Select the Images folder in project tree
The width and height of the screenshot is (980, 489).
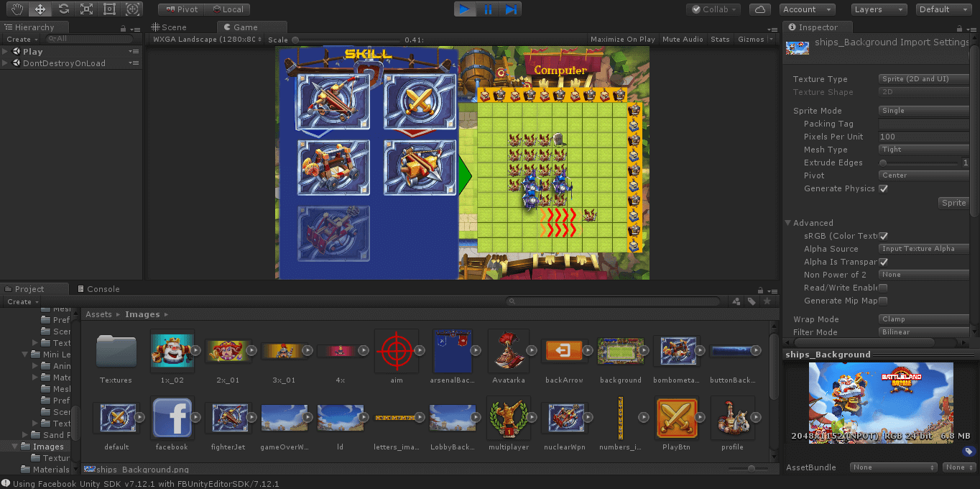point(48,447)
